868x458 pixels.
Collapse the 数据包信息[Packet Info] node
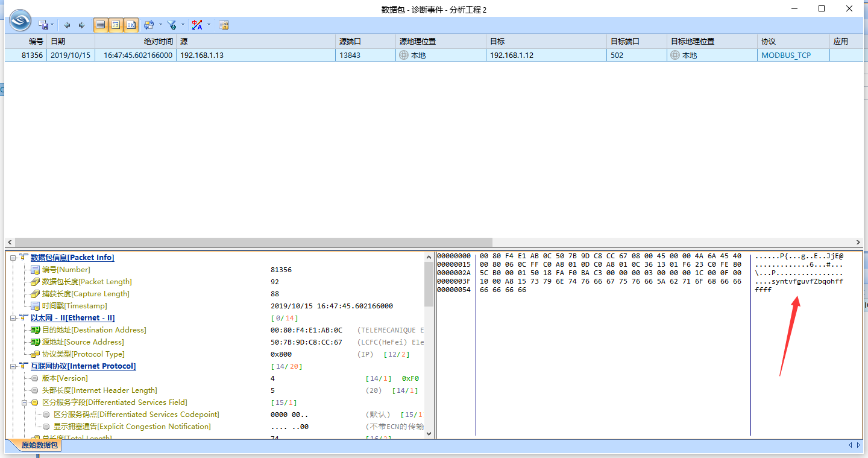[13, 258]
